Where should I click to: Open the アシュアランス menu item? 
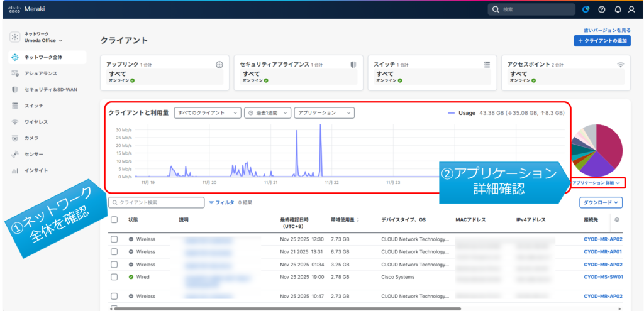(41, 74)
